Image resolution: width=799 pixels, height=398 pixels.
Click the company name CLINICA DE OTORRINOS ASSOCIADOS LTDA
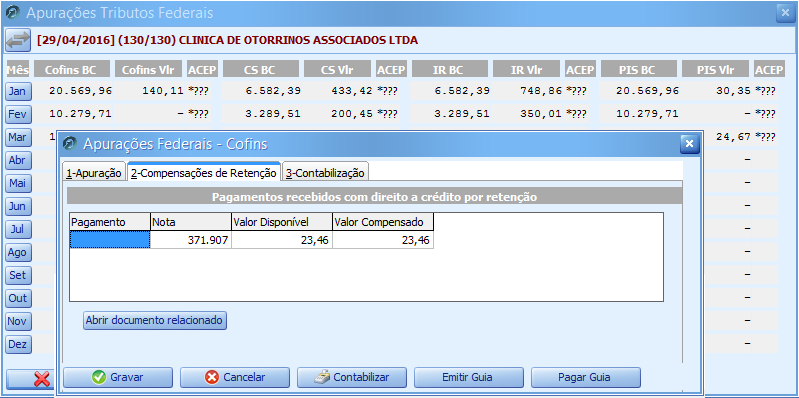pos(298,40)
